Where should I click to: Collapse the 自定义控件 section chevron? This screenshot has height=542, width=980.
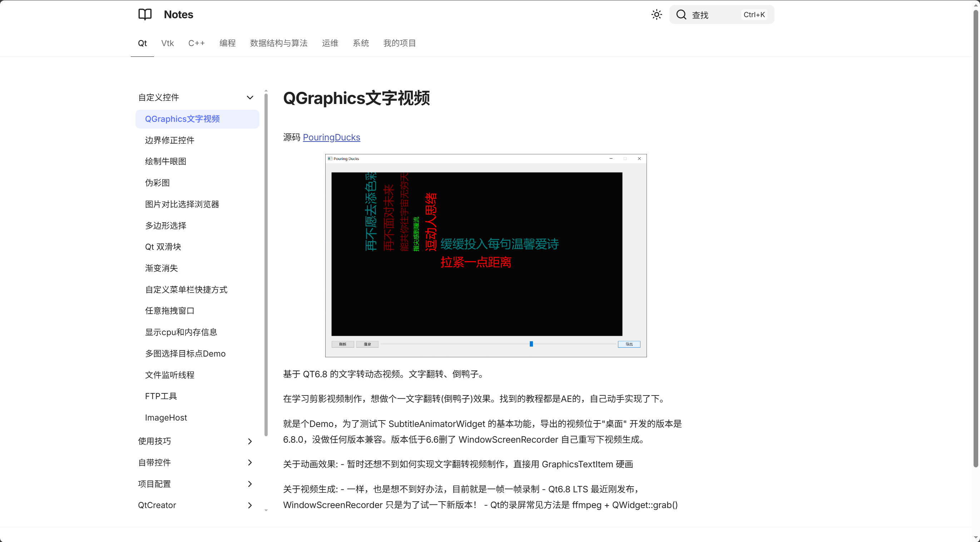[x=250, y=98]
